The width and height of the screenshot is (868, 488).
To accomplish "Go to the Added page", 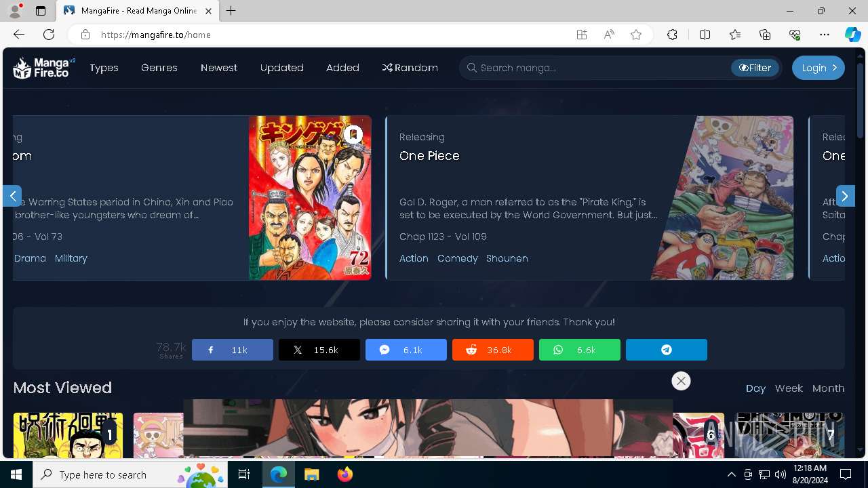I will (342, 68).
